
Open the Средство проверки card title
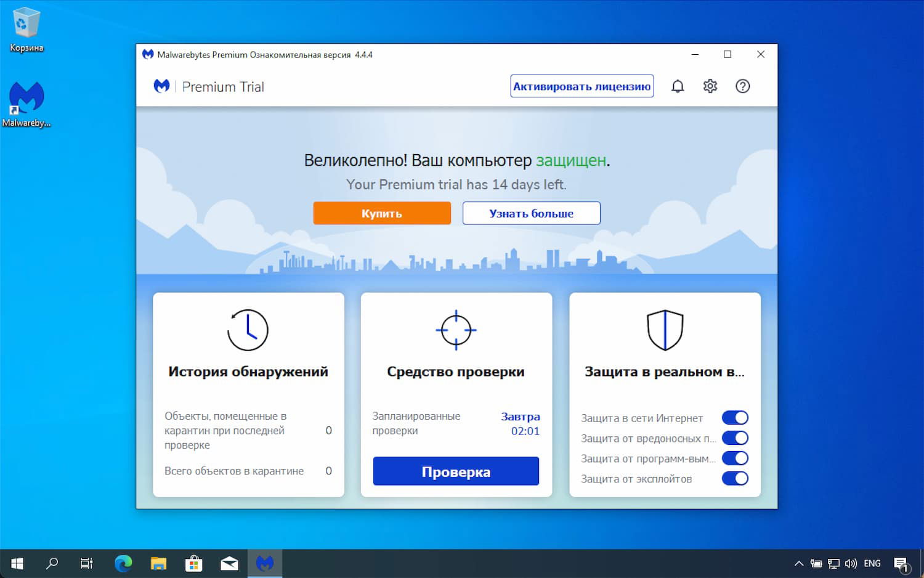click(x=456, y=372)
